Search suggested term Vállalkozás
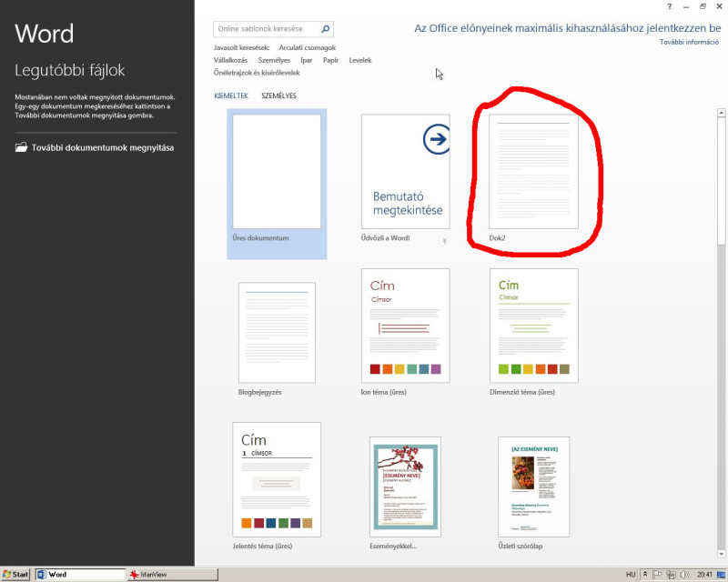728x582 pixels. pos(230,60)
